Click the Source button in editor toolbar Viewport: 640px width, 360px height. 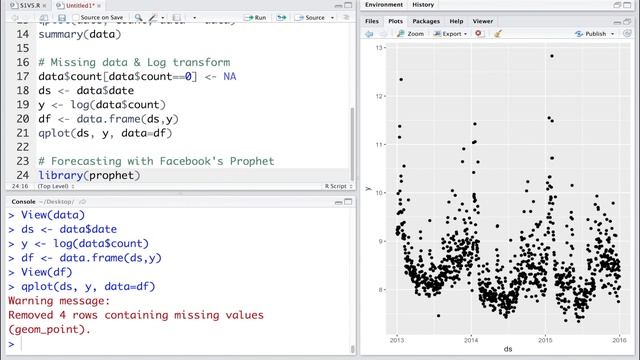tap(311, 18)
